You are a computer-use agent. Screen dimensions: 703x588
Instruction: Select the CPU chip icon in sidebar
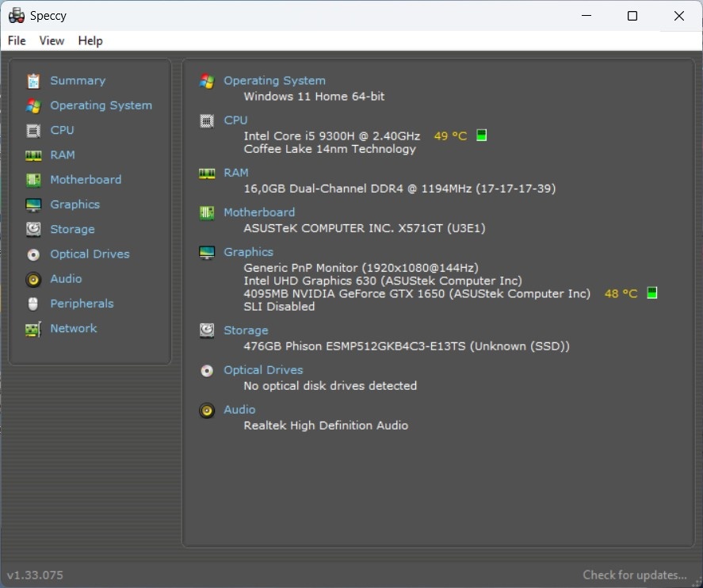(33, 130)
